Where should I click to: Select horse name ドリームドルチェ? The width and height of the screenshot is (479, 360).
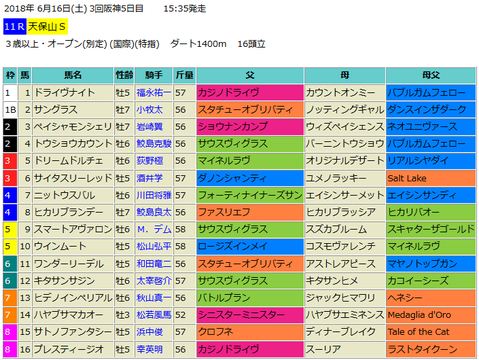click(x=69, y=161)
